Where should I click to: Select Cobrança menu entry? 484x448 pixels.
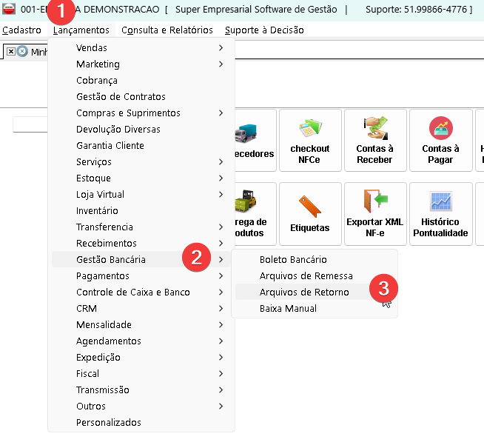click(141, 80)
